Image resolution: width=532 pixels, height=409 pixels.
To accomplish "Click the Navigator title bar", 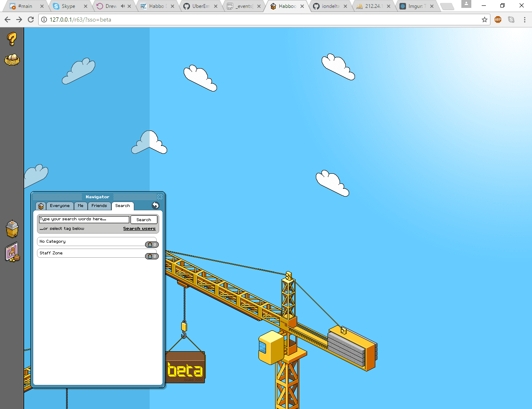I will point(97,197).
